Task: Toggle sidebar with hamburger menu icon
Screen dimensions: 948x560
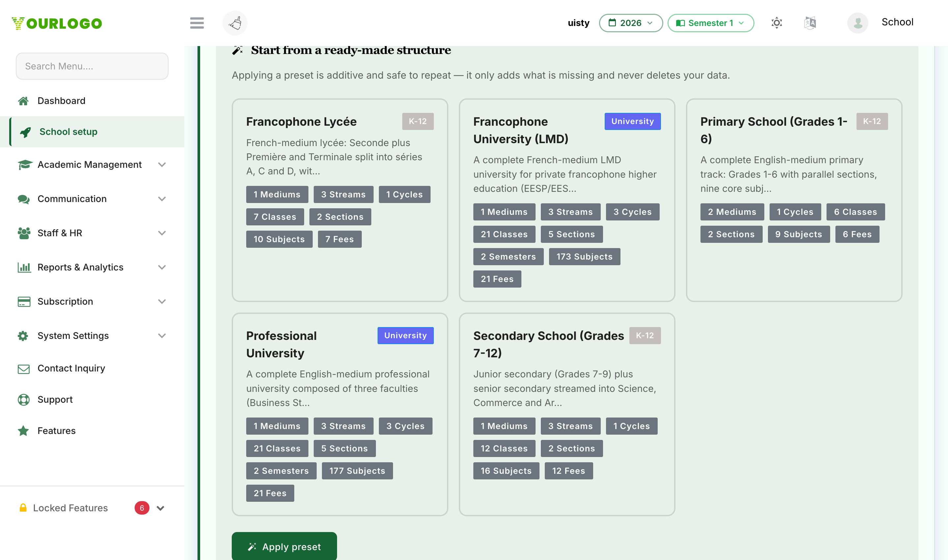Action: pyautogui.click(x=197, y=23)
